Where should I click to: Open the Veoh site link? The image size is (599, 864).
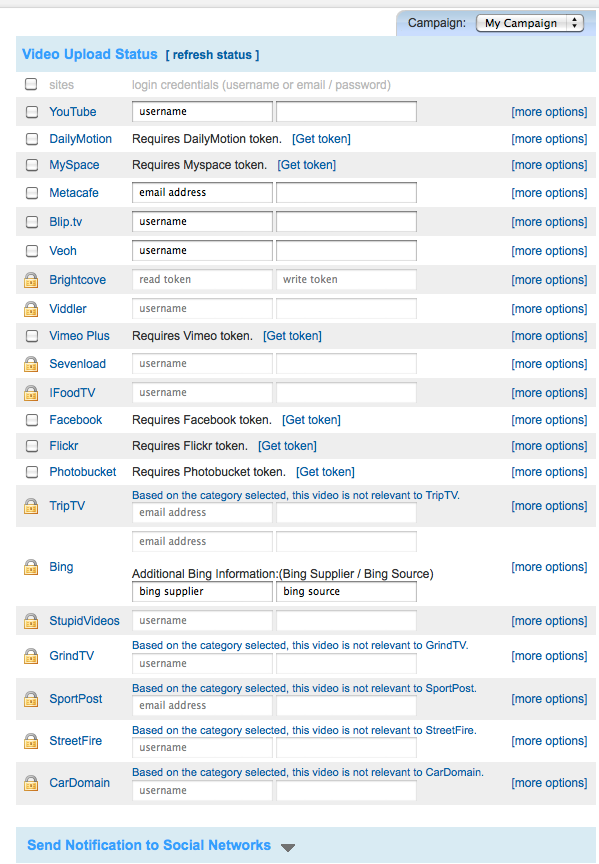coord(63,251)
